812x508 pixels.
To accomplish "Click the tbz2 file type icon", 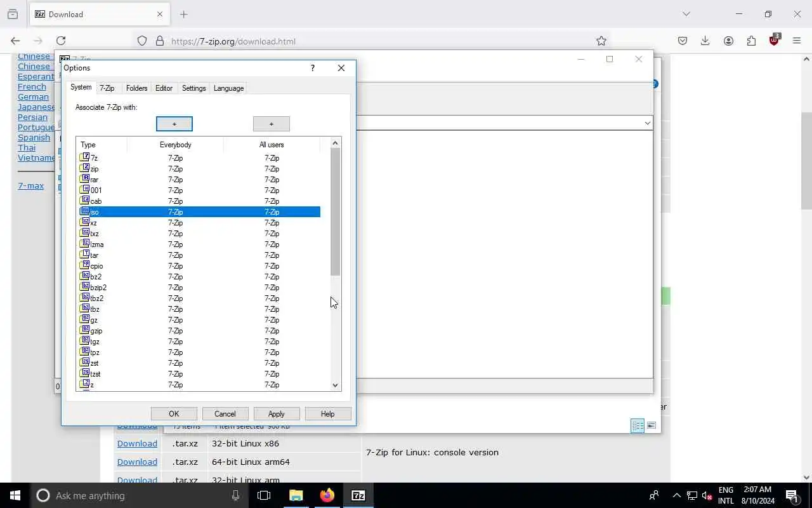I will pos(85,298).
